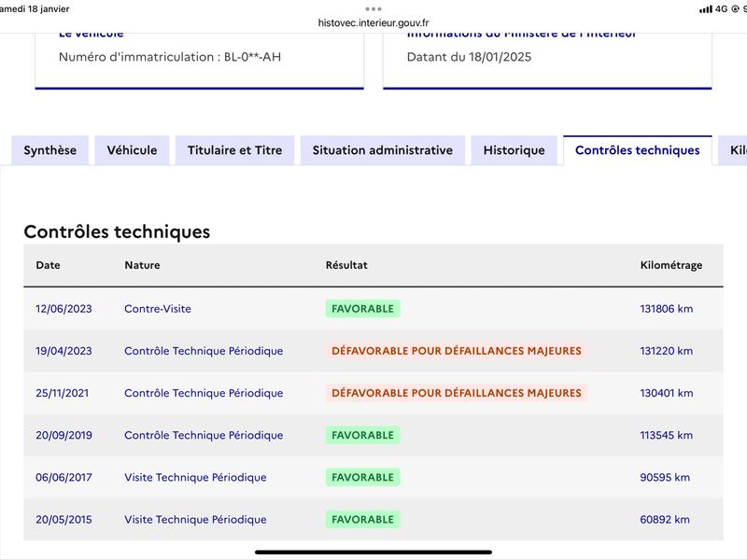Open the Titulaire et Titre tab

[x=235, y=150]
